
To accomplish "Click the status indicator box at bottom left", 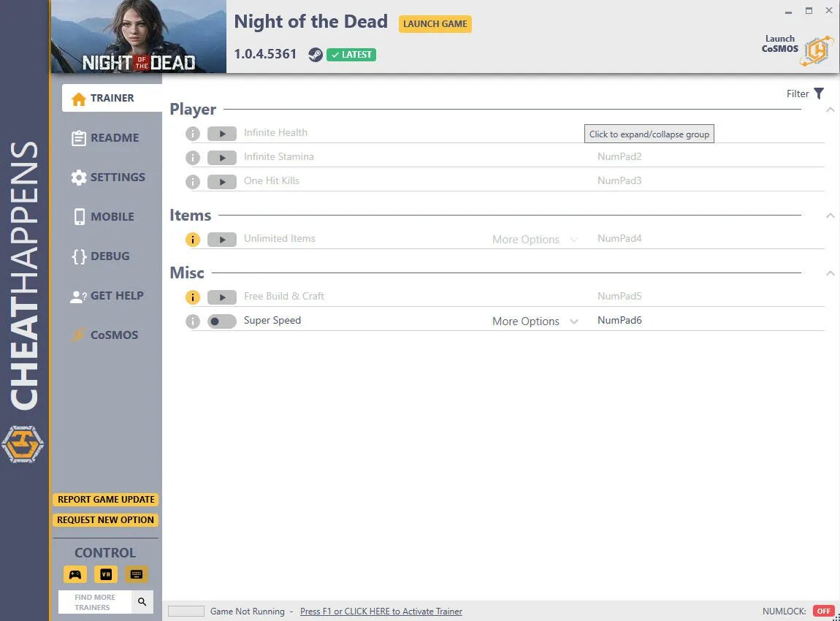I will [x=186, y=612].
